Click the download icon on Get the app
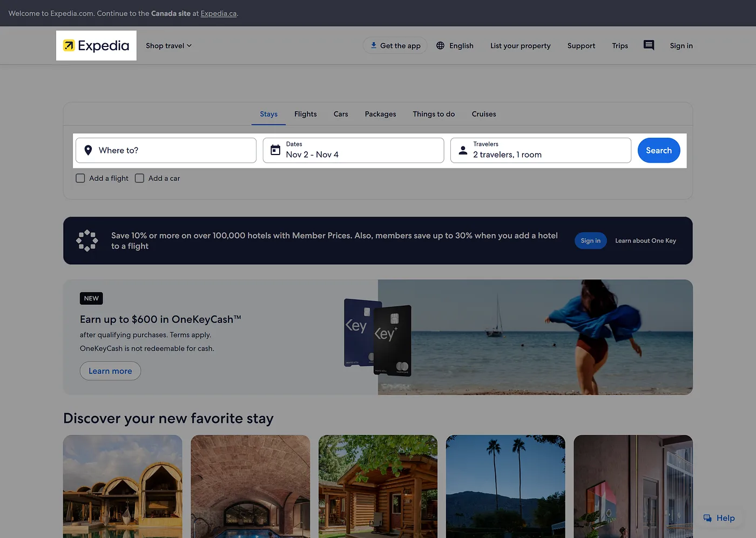Viewport: 756px width, 538px height. click(373, 45)
